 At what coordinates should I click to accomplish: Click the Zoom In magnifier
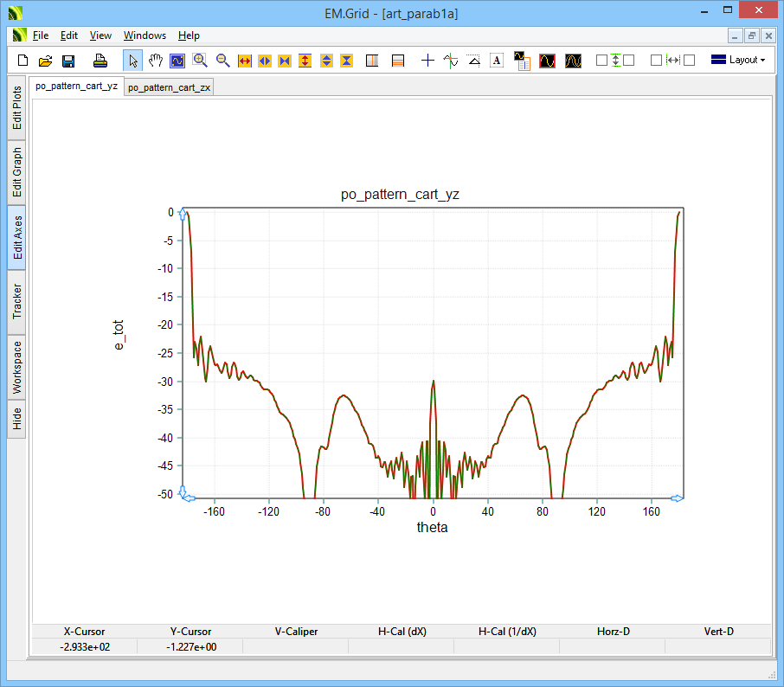(200, 61)
